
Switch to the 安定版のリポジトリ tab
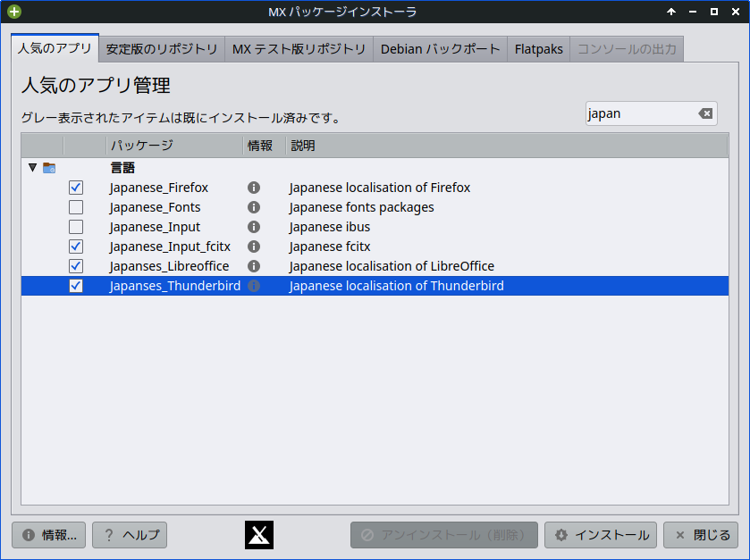(x=162, y=49)
